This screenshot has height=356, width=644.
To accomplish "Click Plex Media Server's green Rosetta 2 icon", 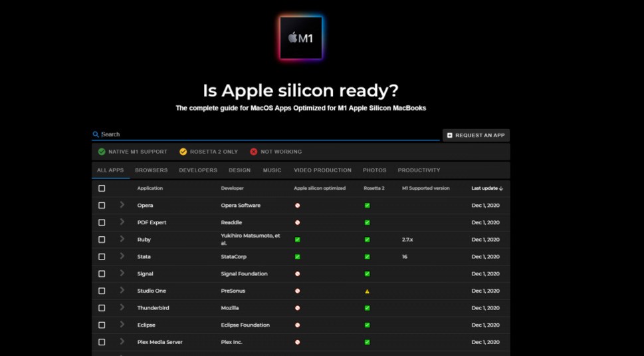I will coord(367,342).
